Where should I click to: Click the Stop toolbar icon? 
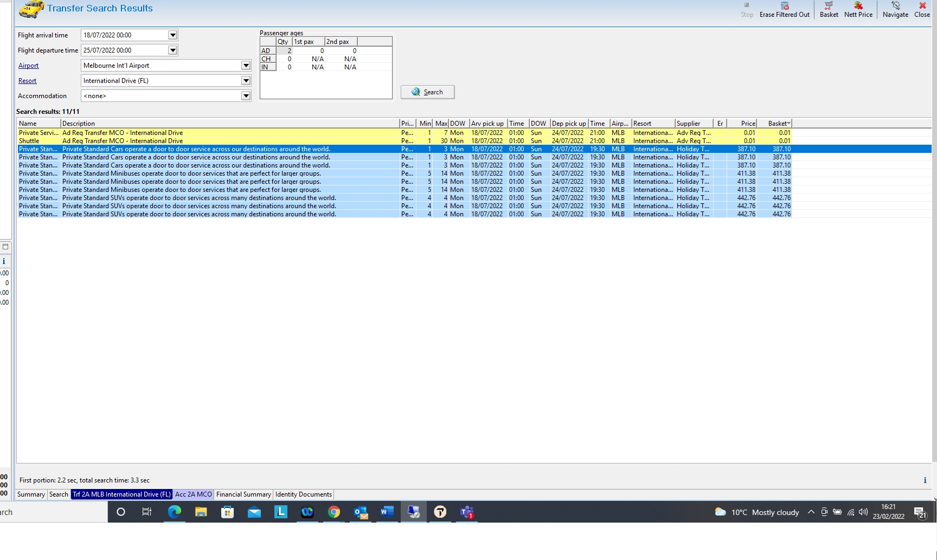(747, 10)
